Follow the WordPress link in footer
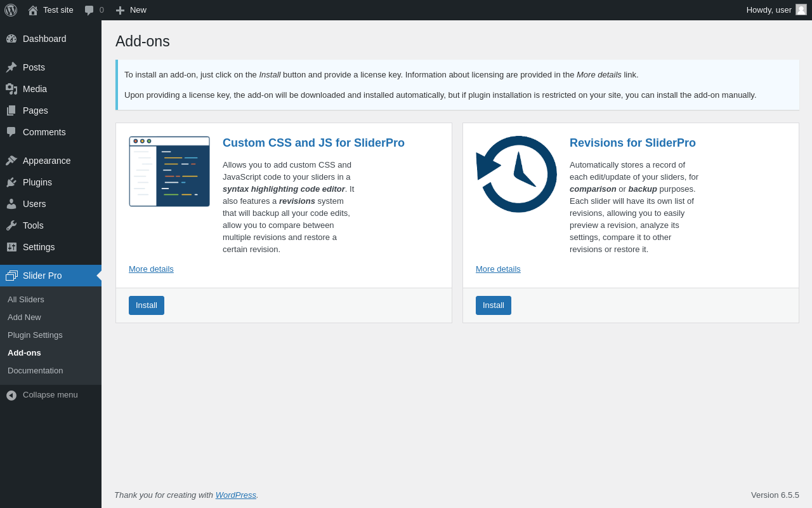812x508 pixels. pyautogui.click(x=236, y=495)
